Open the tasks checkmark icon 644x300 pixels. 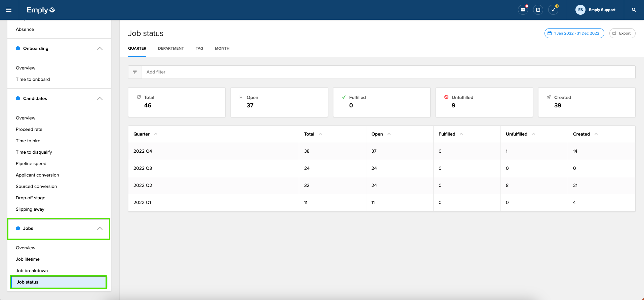(553, 10)
